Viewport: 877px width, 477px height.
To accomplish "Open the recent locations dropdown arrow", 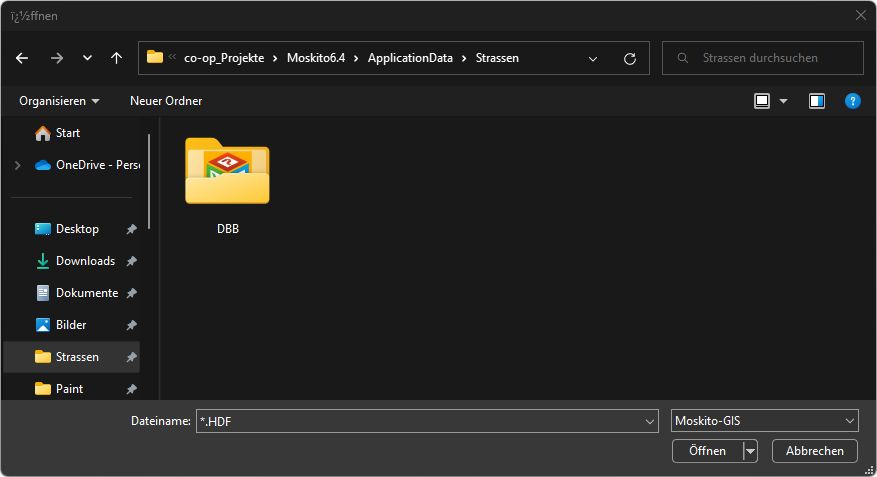I will 87,58.
